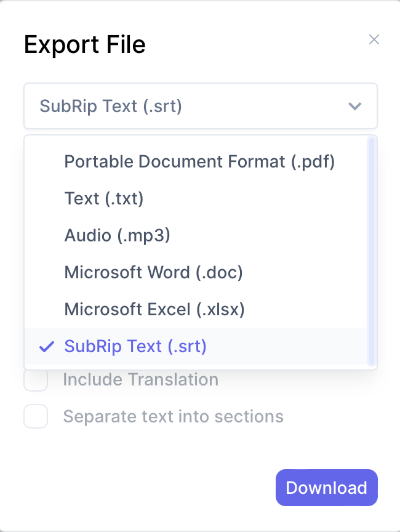Pick Microsoft Excel (.xlsx) format
400x532 pixels.
154,309
